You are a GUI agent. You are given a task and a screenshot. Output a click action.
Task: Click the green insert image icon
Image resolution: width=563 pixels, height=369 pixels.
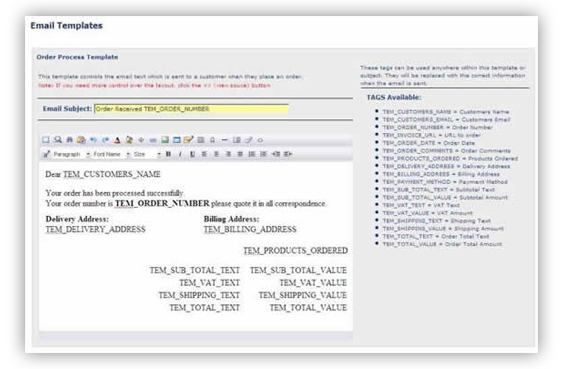(x=165, y=140)
